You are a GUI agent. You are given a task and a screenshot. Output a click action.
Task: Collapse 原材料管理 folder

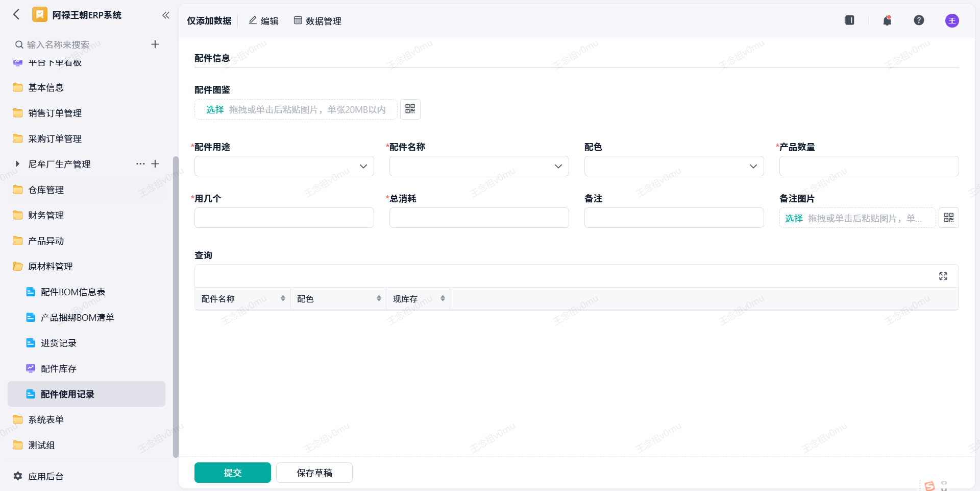(x=87, y=266)
